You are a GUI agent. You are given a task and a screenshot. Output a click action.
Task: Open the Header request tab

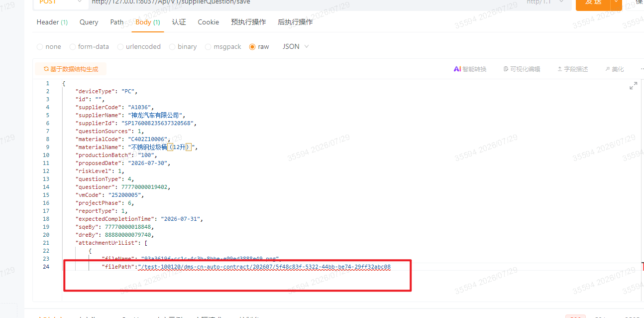[x=52, y=22]
